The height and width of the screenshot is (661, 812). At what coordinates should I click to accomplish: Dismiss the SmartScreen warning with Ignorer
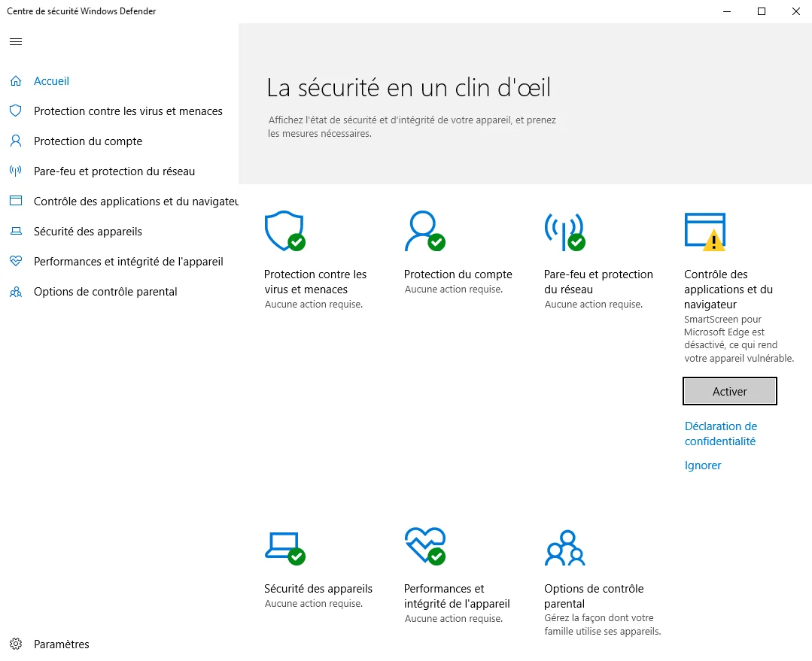tap(702, 465)
